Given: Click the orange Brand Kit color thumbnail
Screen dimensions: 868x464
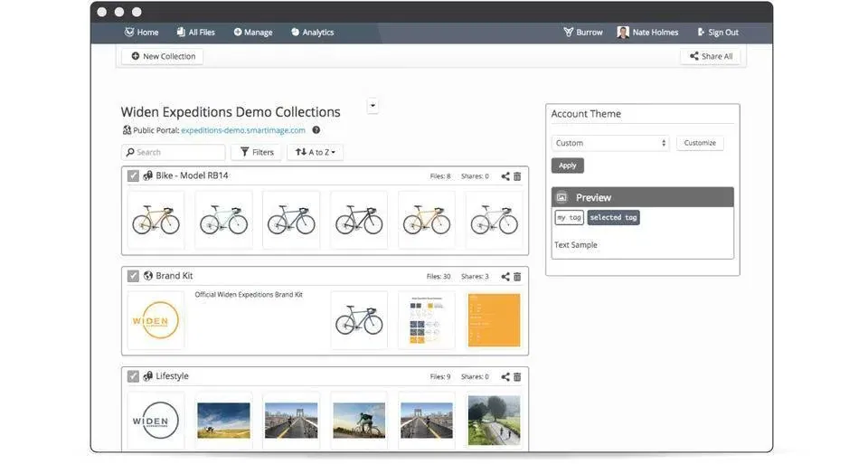Looking at the screenshot, I should coord(494,320).
